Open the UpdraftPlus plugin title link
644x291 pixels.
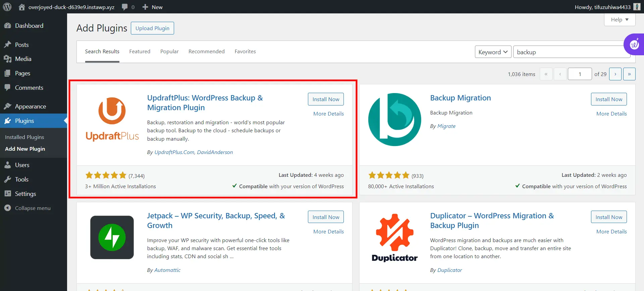pyautogui.click(x=205, y=103)
